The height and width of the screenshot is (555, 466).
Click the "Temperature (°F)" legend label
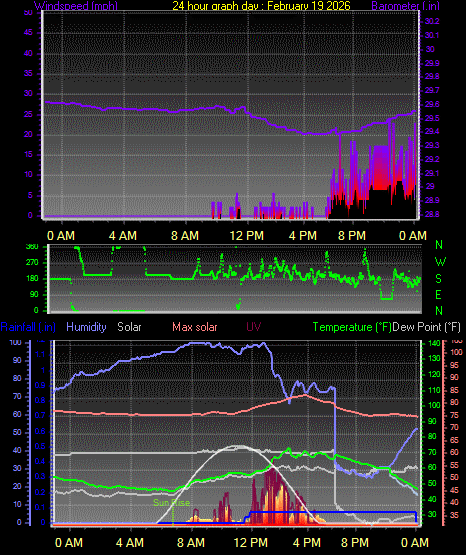coord(352,327)
